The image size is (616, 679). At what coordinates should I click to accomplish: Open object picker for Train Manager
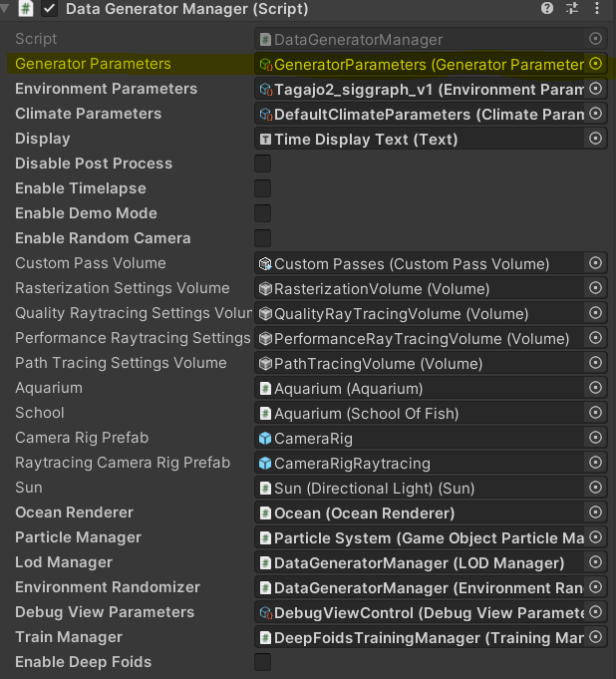pyautogui.click(x=596, y=637)
